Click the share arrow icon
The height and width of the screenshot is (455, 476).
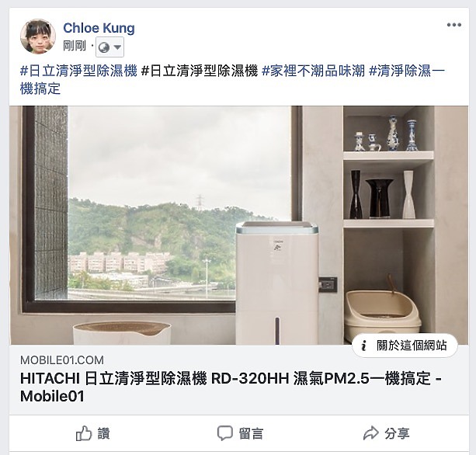(x=371, y=433)
